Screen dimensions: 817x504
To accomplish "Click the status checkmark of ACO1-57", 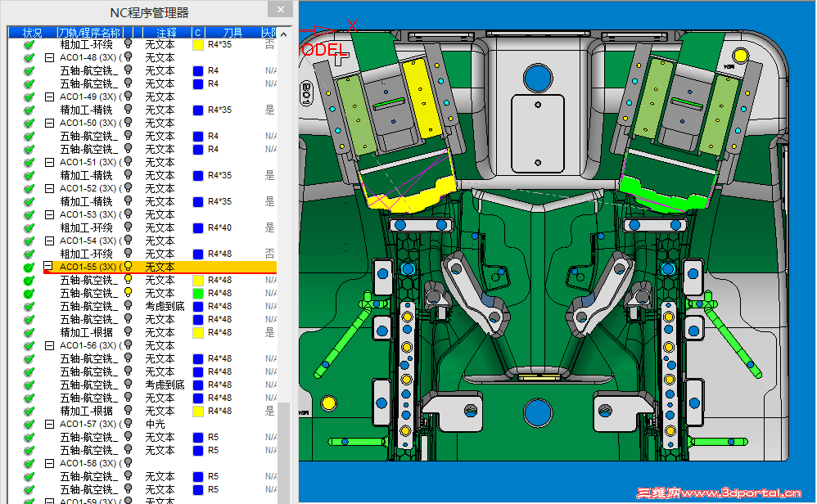I will pos(29,425).
